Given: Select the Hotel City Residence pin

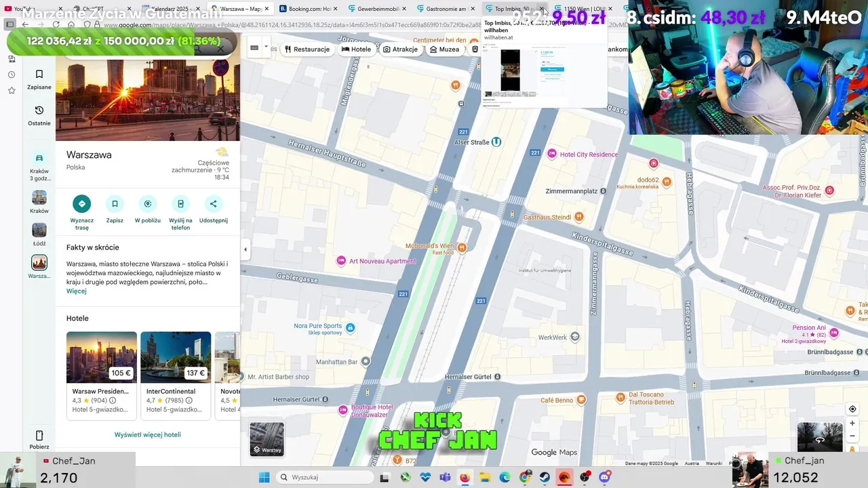Looking at the screenshot, I should click(552, 154).
